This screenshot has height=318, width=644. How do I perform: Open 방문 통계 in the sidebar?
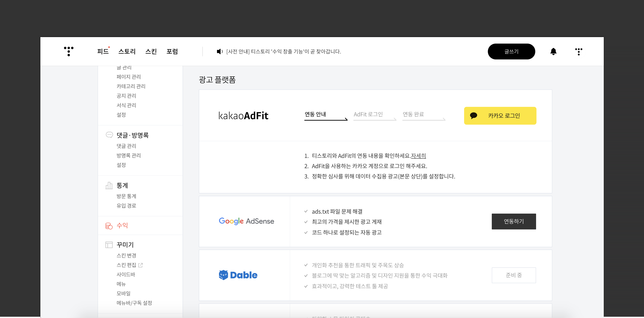coord(126,196)
